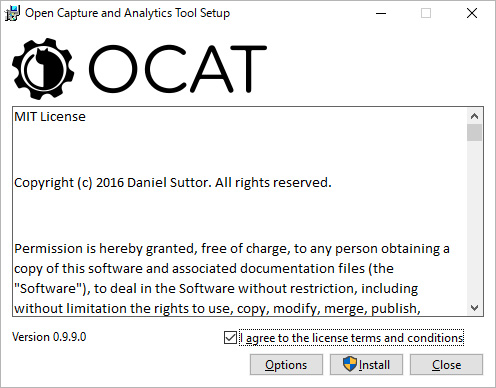Click the license scrollbar down arrow
Image resolution: width=496 pixels, height=388 pixels.
tap(474, 307)
